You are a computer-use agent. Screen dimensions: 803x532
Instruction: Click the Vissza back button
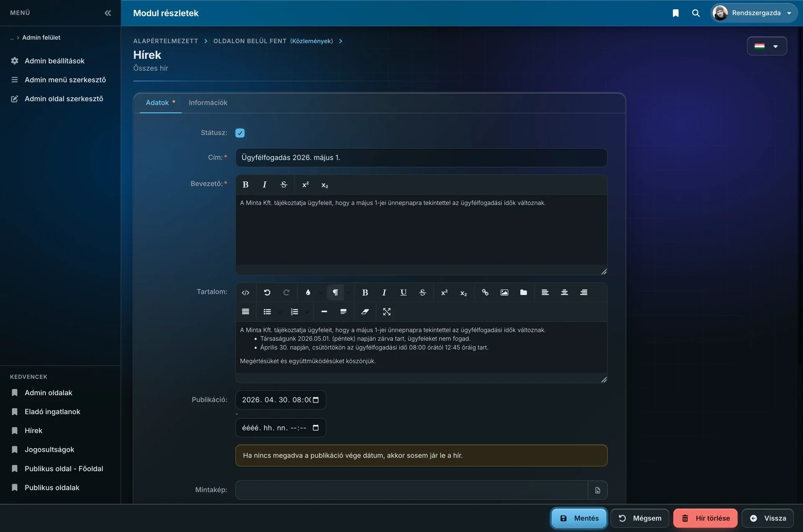click(767, 519)
